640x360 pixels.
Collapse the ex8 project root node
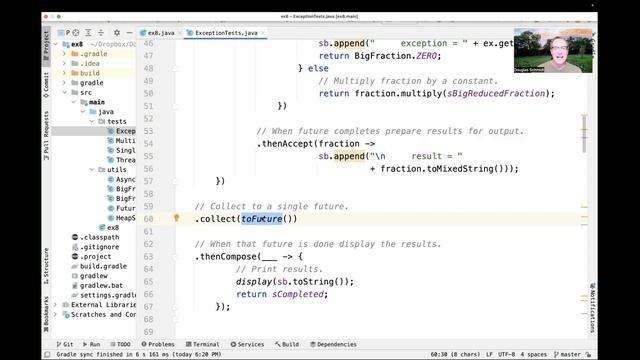point(56,44)
